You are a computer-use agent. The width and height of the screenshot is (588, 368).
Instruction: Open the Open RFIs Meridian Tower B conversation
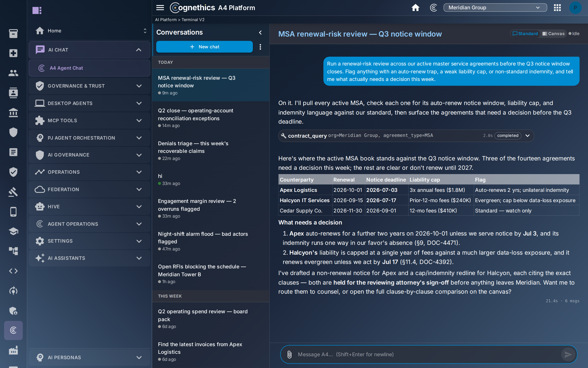pyautogui.click(x=211, y=274)
